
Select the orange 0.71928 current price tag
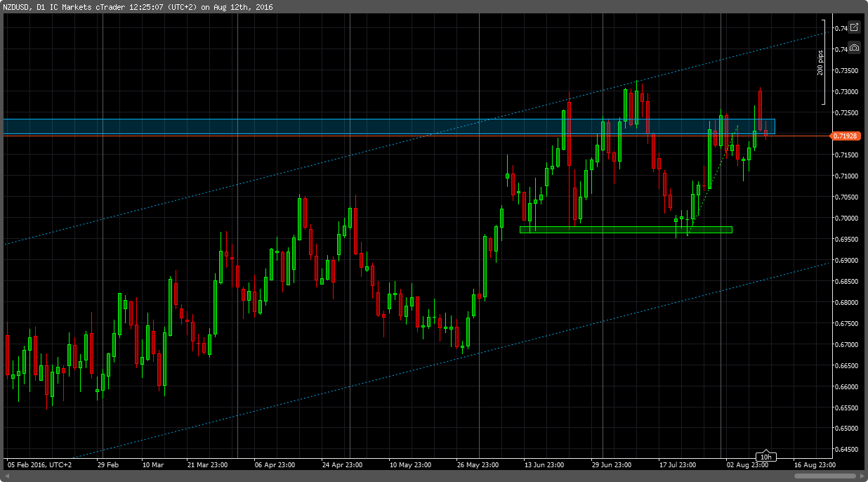tap(846, 135)
